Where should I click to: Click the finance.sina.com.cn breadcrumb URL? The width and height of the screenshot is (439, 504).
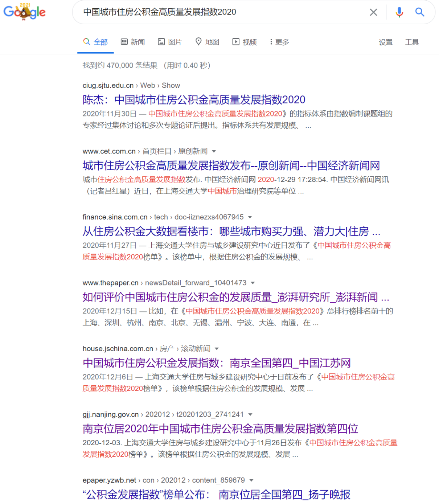click(163, 217)
